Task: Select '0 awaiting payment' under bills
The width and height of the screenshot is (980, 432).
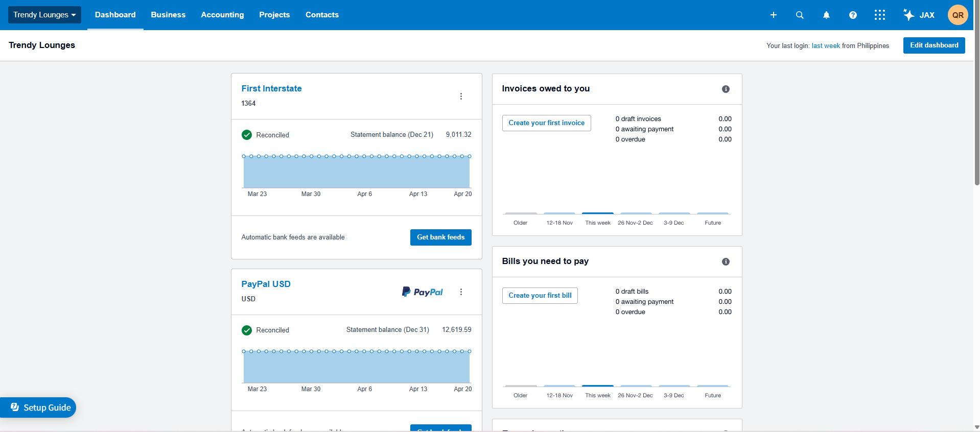Action: [x=644, y=302]
